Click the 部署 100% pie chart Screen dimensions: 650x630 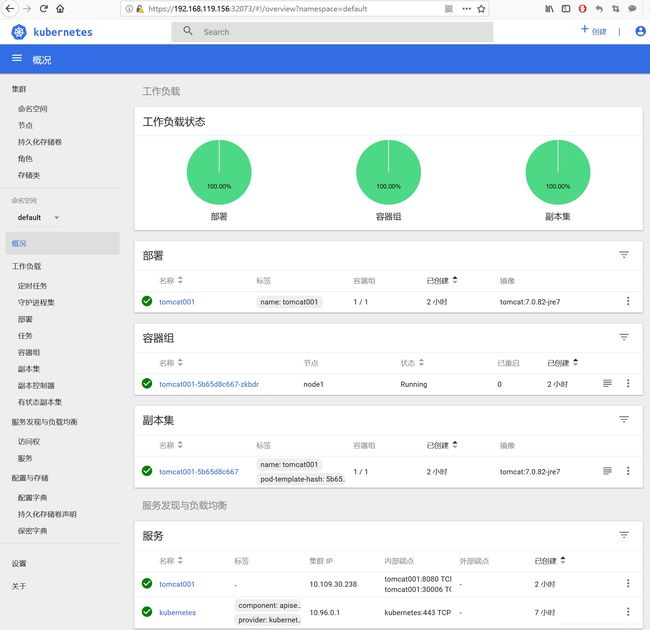219,172
